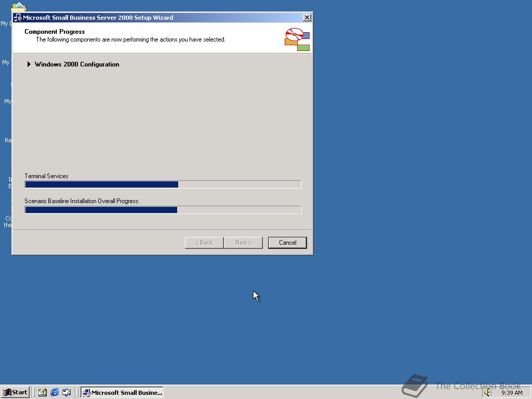Select the Microsoft Small Business taskbar button
Viewport: 532px width, 399px height.
122,393
